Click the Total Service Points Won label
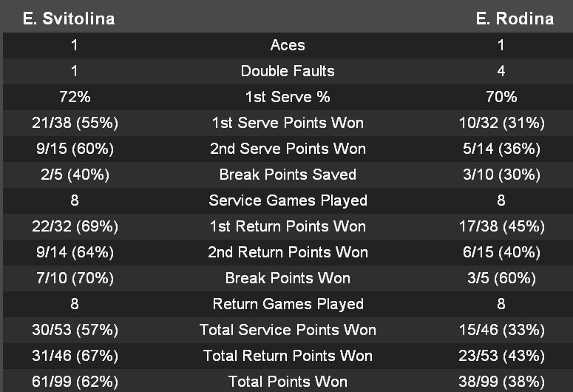Viewport: 573px width, 392px height. [x=288, y=330]
